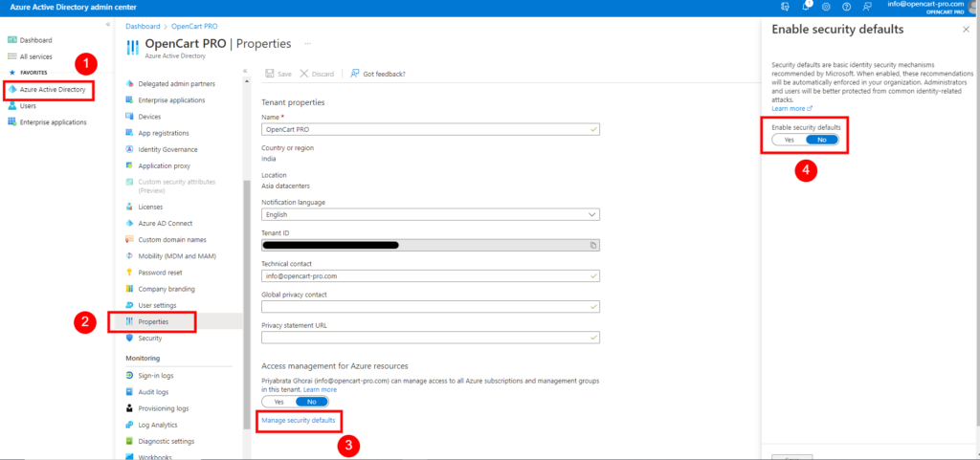
Task: Select Custom security attributes (Preview)
Action: tap(179, 186)
